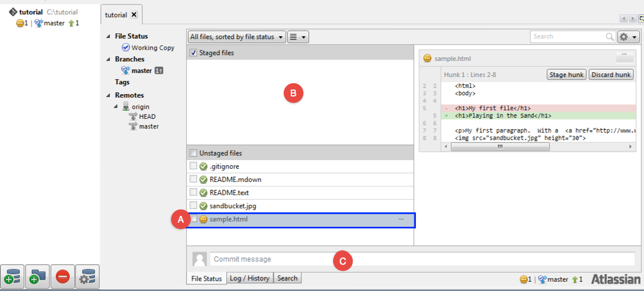
Task: Open the ellipsis menu on sample.html row
Action: coord(401,220)
